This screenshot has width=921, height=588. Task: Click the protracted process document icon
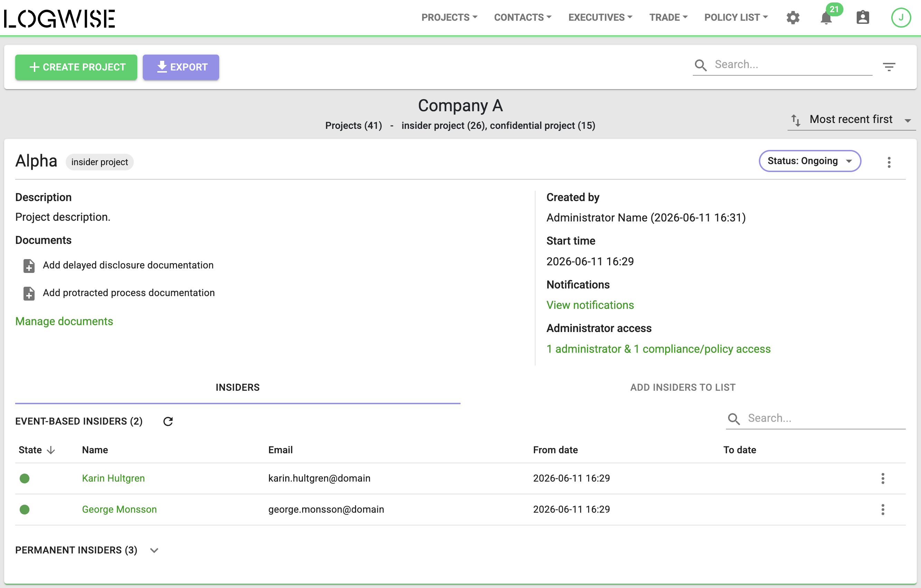(x=29, y=293)
